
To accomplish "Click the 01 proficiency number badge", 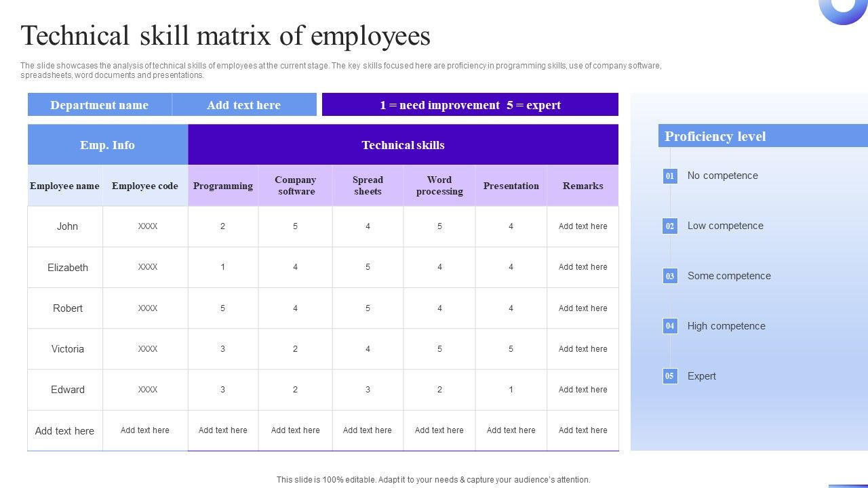I will (x=670, y=176).
